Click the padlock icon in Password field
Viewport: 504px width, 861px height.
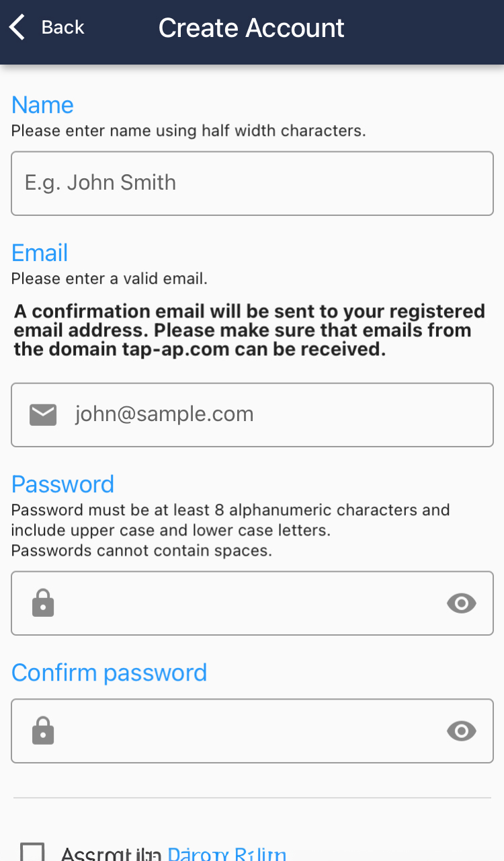(43, 603)
